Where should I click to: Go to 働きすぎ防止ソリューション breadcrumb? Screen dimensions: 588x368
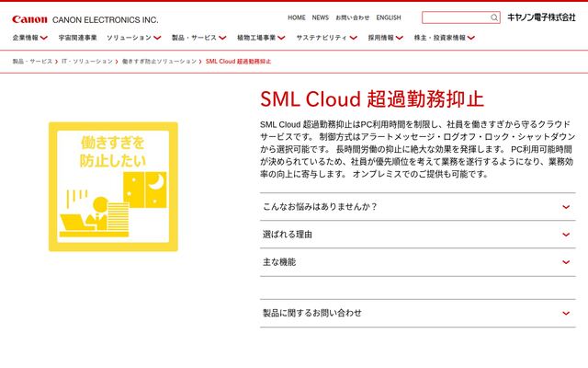159,62
